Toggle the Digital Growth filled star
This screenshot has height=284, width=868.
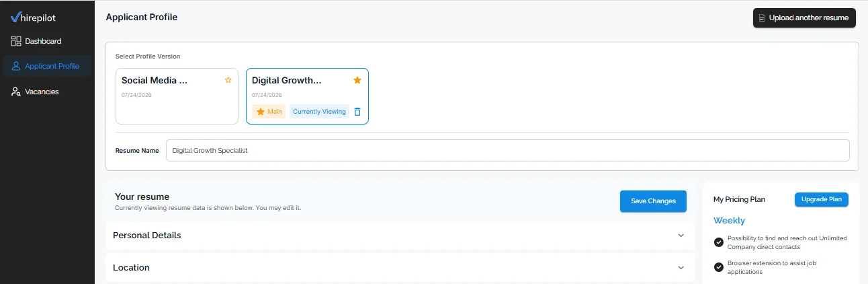pyautogui.click(x=357, y=80)
